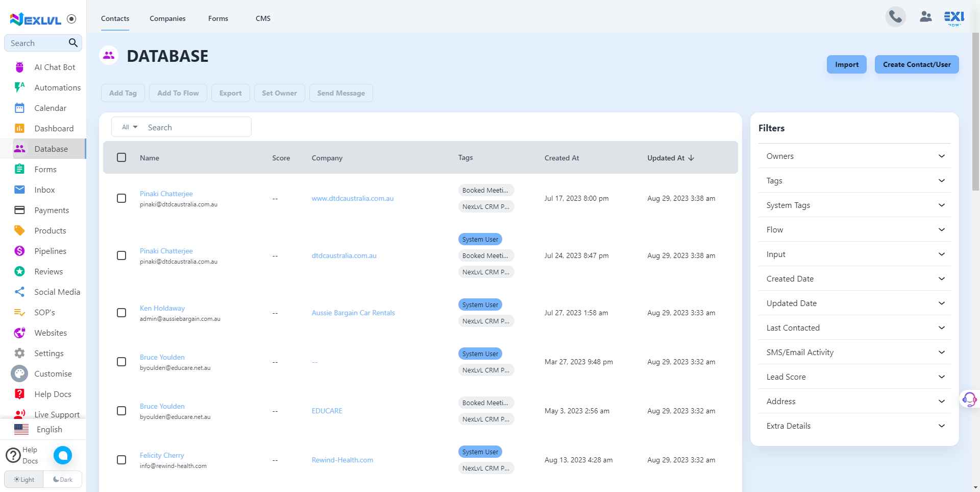The width and height of the screenshot is (980, 492).
Task: Switch to Light theme
Action: pyautogui.click(x=24, y=479)
